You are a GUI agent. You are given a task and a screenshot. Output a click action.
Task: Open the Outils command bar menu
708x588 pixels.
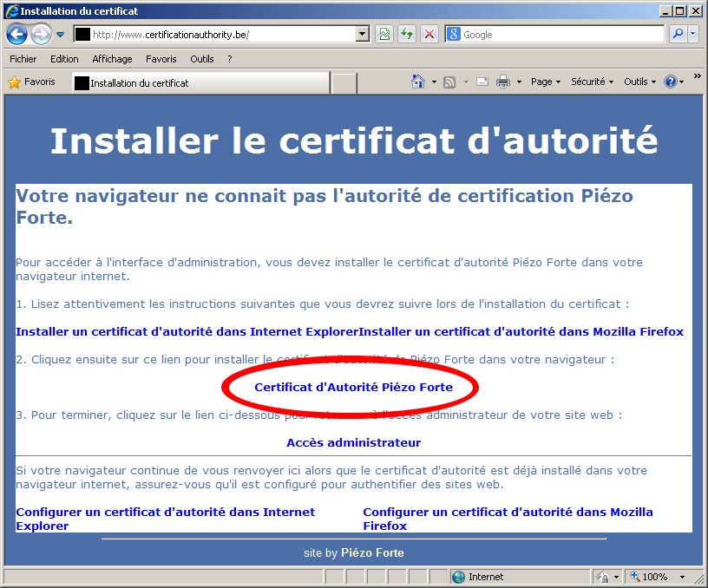[x=640, y=82]
